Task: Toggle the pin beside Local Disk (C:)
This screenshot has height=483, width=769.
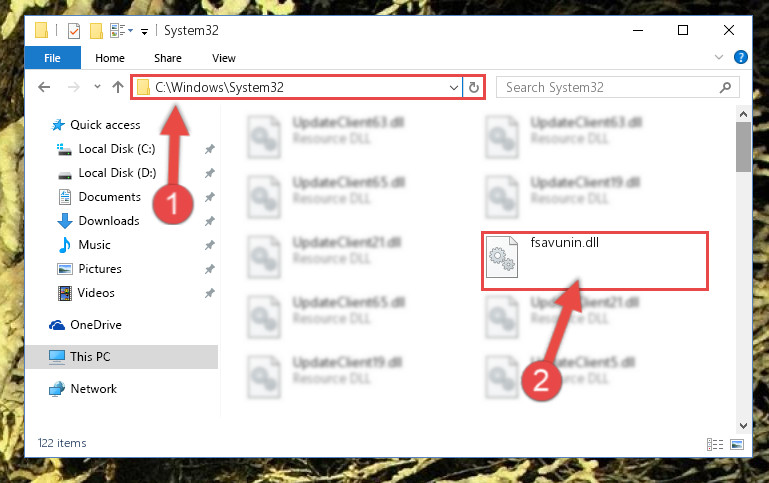Action: (209, 149)
